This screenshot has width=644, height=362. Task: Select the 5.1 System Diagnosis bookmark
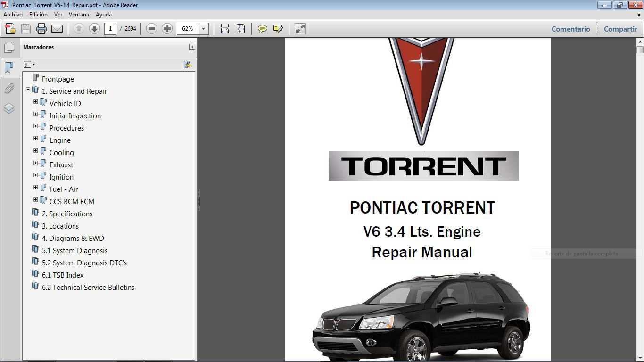(74, 251)
